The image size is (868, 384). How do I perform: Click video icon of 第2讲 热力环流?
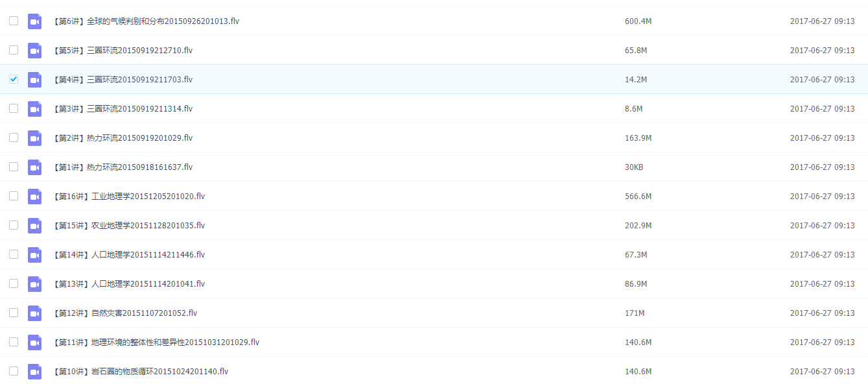[x=34, y=138]
